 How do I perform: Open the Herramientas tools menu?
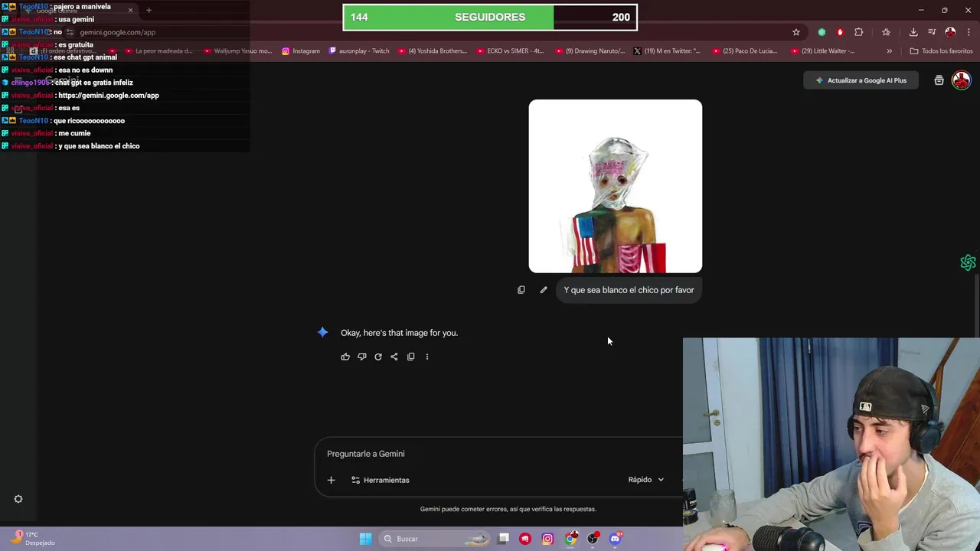click(x=381, y=480)
